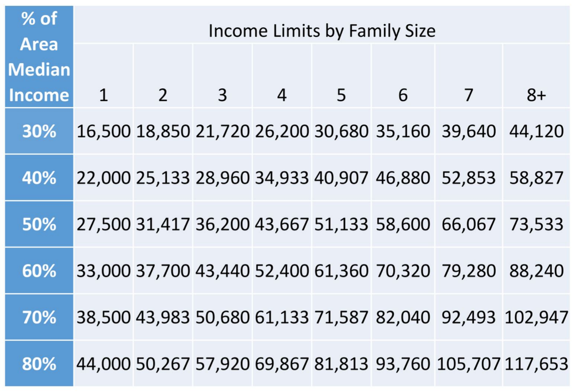Click the value 43,667 in the 50% row
Image resolution: width=575 pixels, height=392 pixels.
[282, 225]
